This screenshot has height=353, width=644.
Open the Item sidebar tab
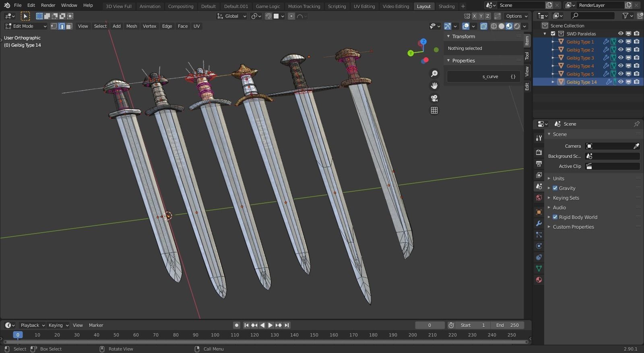527,40
